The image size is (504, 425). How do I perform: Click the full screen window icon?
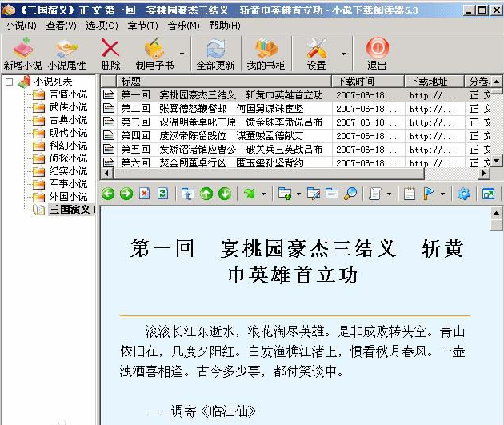(x=488, y=194)
